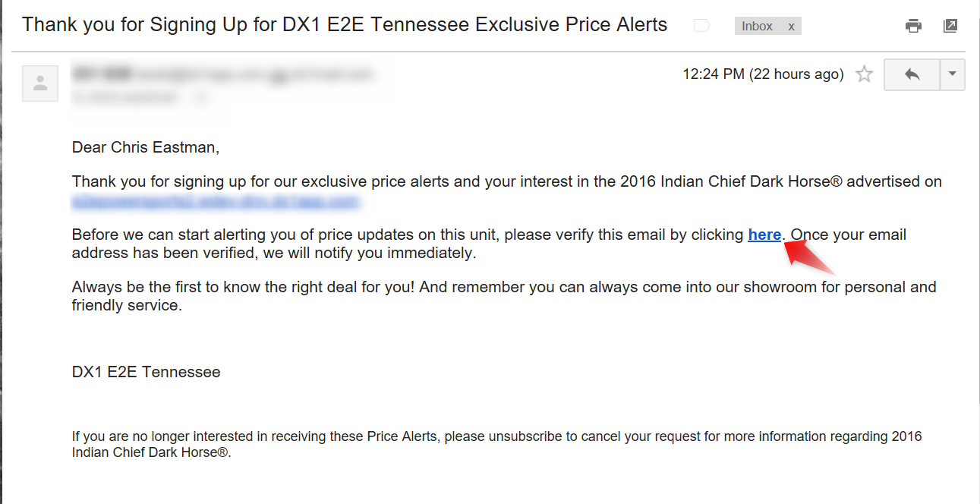Open the blurred dealer website link
Viewport: 980px width, 504px height.
pyautogui.click(x=215, y=201)
